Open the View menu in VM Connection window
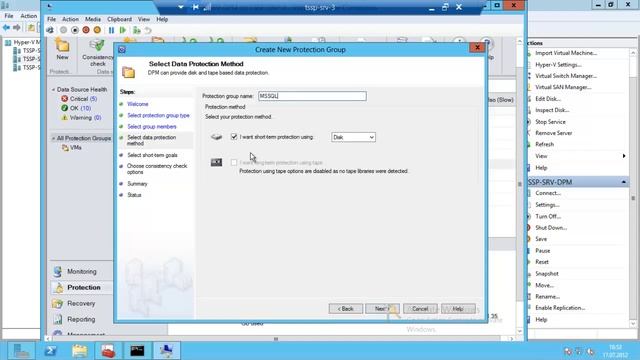640x360 pixels. (144, 19)
